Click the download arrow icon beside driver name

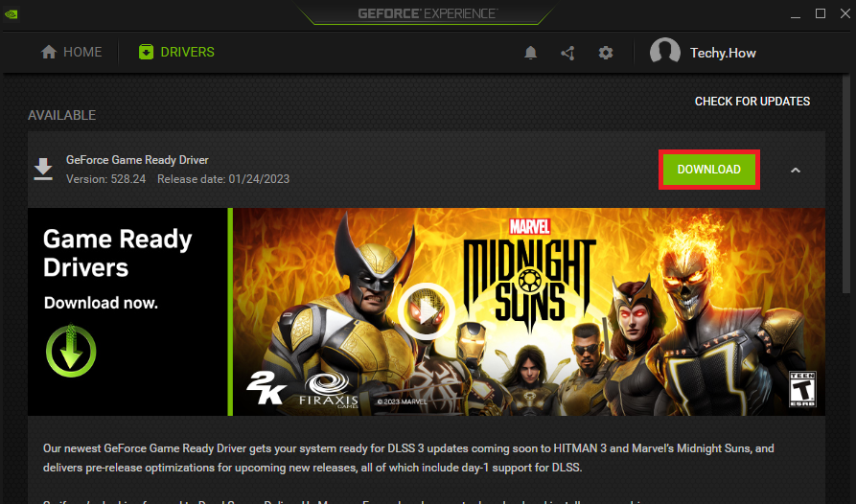click(43, 169)
